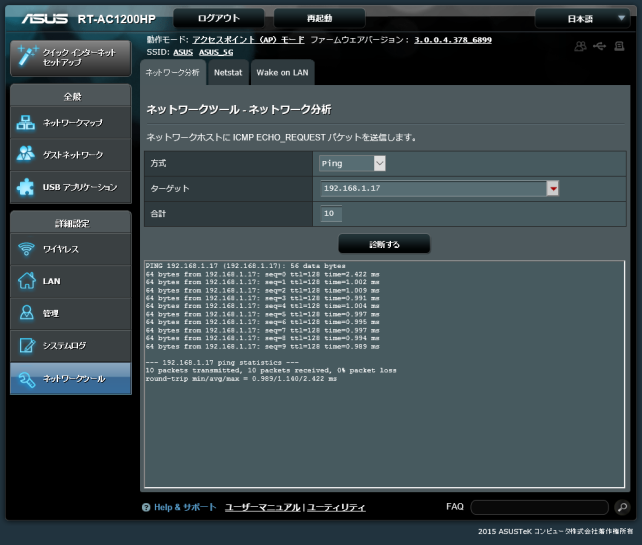
Task: Click the 診断する diagnose button
Action: pyautogui.click(x=384, y=244)
